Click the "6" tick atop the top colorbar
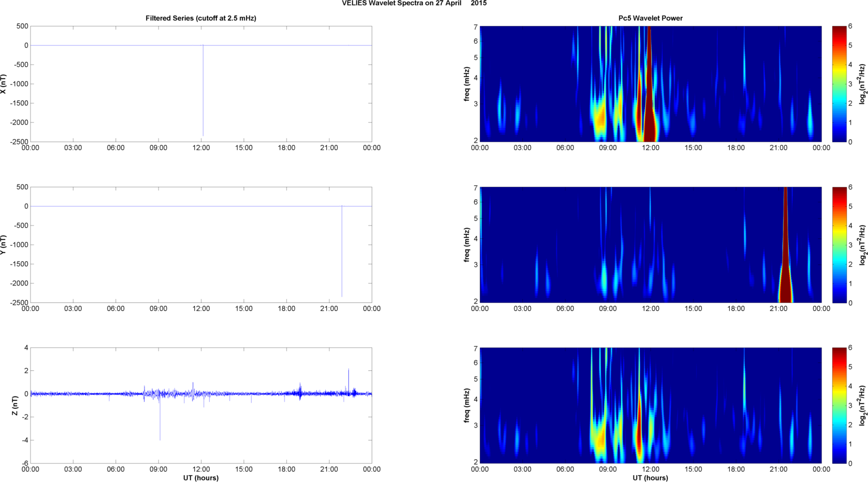The width and height of the screenshot is (868, 482). pos(850,26)
